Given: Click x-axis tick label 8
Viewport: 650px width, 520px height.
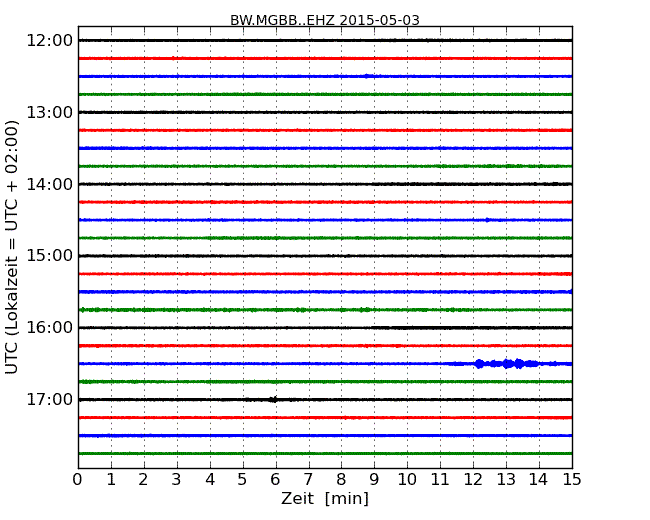Looking at the screenshot, I should 341,480.
